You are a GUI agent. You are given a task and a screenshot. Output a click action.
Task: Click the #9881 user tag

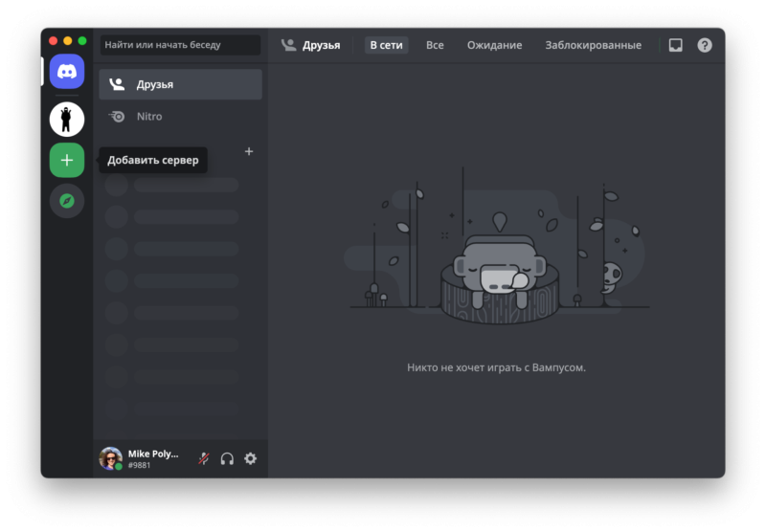[139, 466]
